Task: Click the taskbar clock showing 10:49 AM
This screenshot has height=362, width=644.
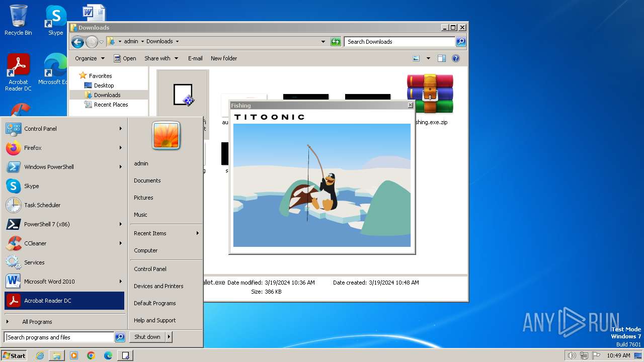Action: pyautogui.click(x=618, y=355)
